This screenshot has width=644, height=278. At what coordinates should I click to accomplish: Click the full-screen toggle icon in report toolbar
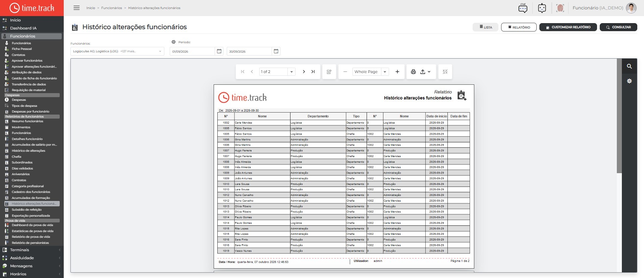click(445, 72)
